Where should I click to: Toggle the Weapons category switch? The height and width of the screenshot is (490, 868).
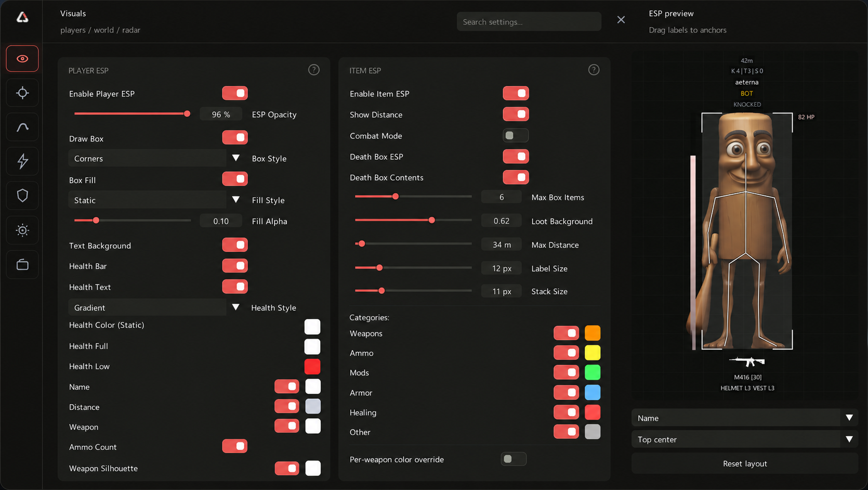tap(566, 333)
